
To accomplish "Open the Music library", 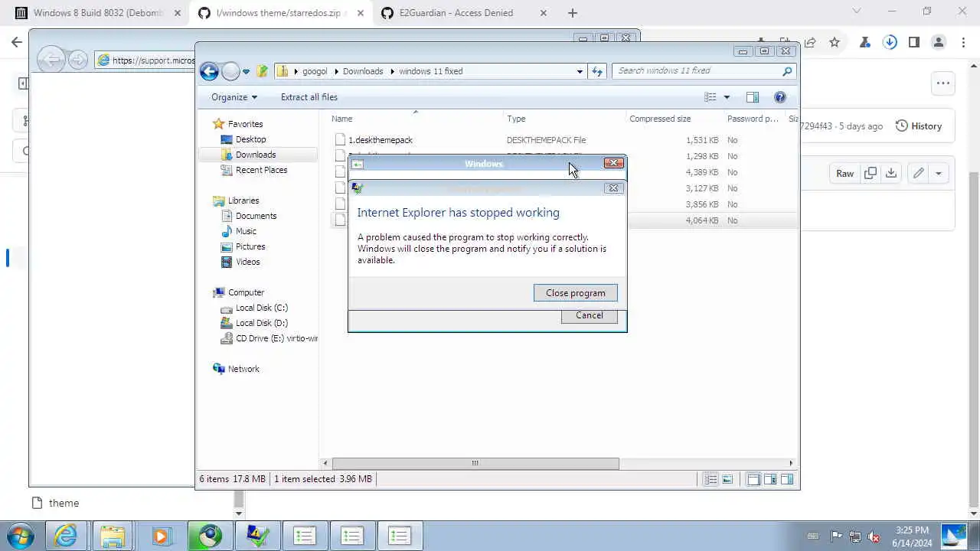I will point(246,231).
